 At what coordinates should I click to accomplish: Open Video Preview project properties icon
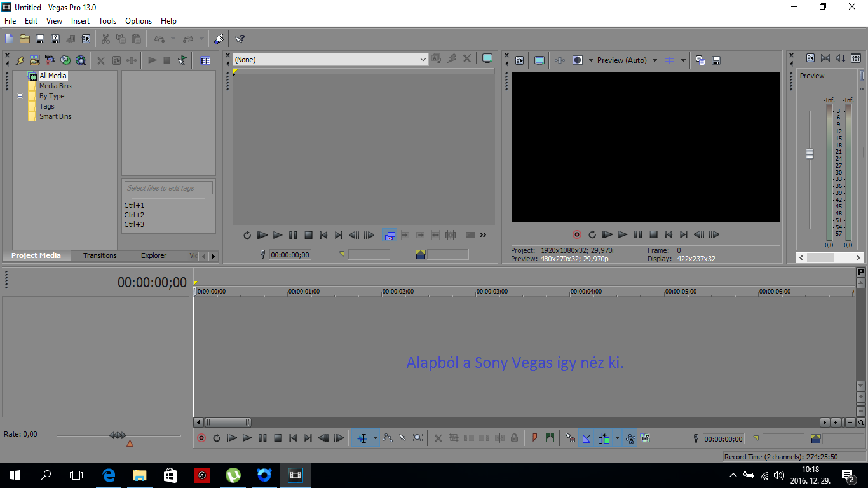(x=520, y=60)
